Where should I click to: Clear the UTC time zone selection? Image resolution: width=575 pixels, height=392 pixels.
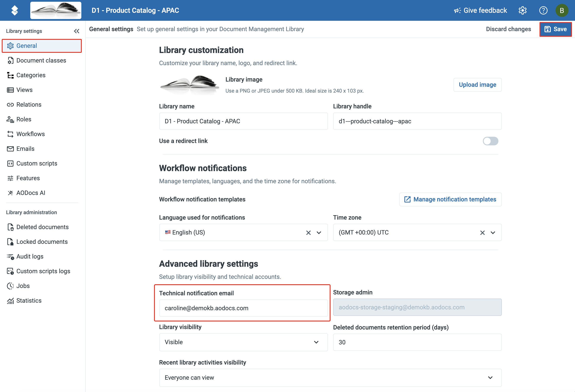(x=482, y=233)
